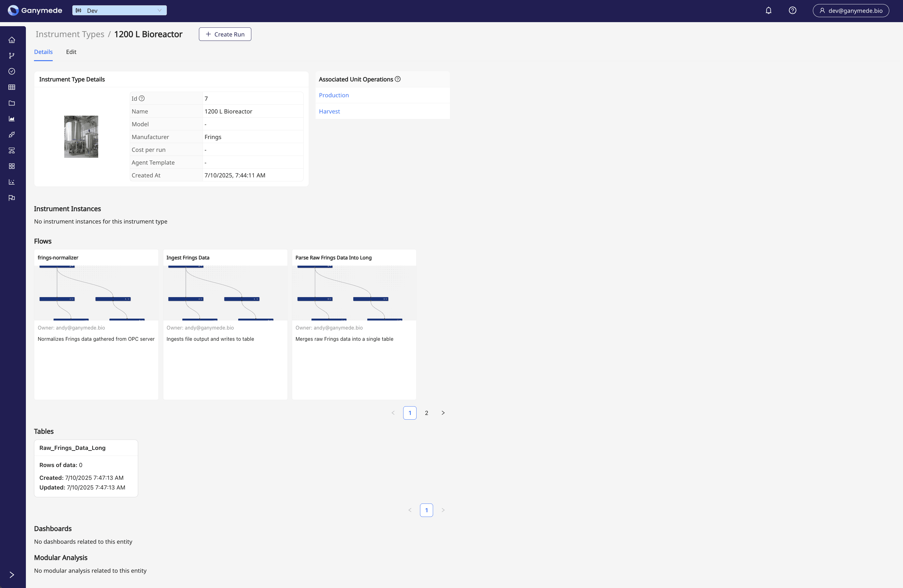Go to next page of Flows
Screen dimensions: 903x588
(x=443, y=413)
